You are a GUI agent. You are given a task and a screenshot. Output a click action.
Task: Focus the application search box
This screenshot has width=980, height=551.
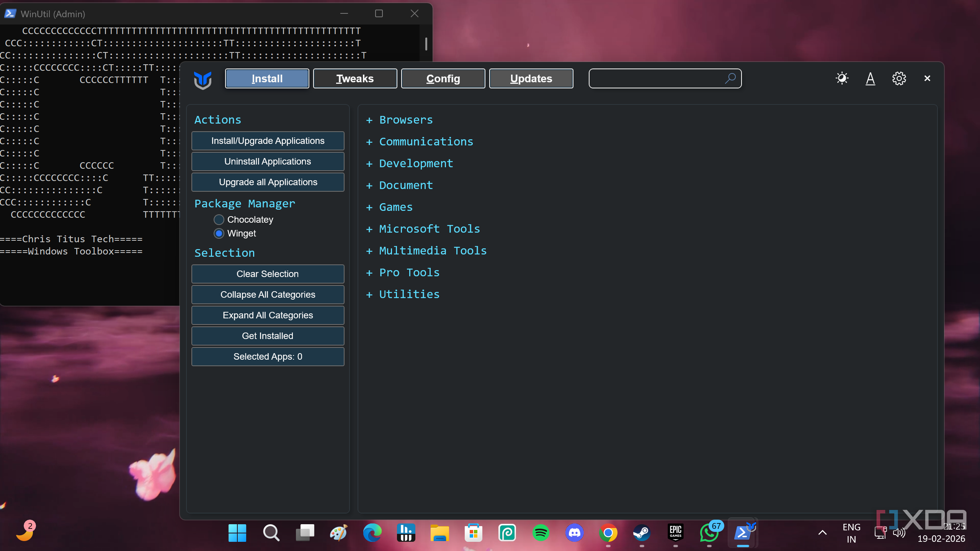coord(655,78)
